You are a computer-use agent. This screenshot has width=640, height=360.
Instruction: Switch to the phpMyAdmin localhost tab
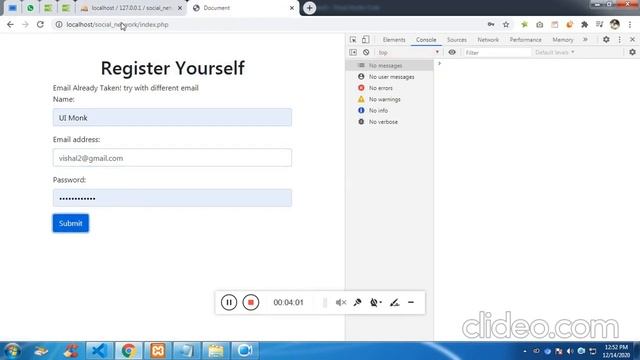(131, 8)
